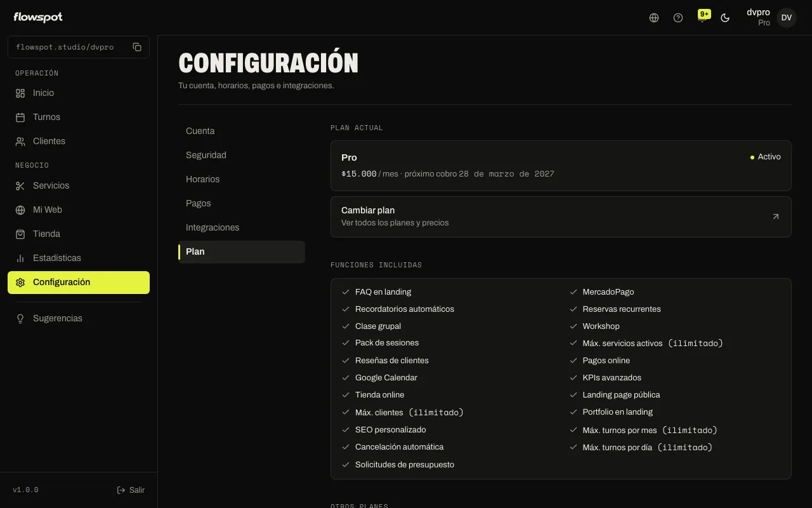Image resolution: width=812 pixels, height=508 pixels.
Task: Toggle dark mode moon icon
Action: coord(725,18)
